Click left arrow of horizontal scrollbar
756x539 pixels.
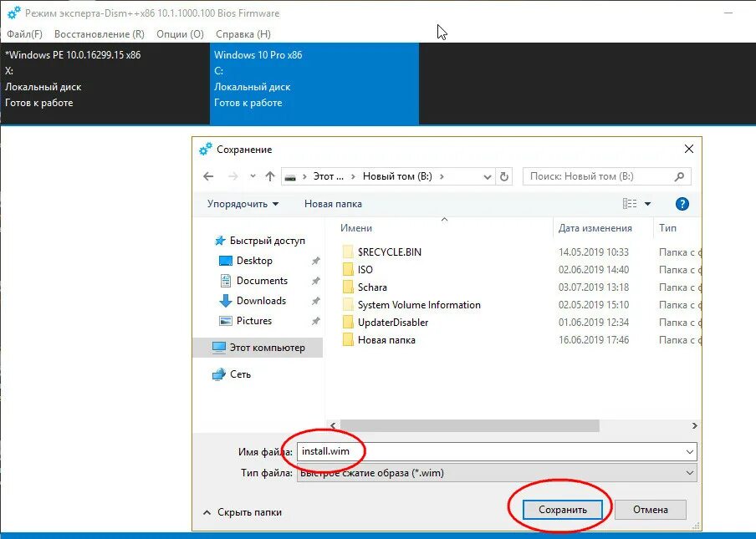(333, 425)
